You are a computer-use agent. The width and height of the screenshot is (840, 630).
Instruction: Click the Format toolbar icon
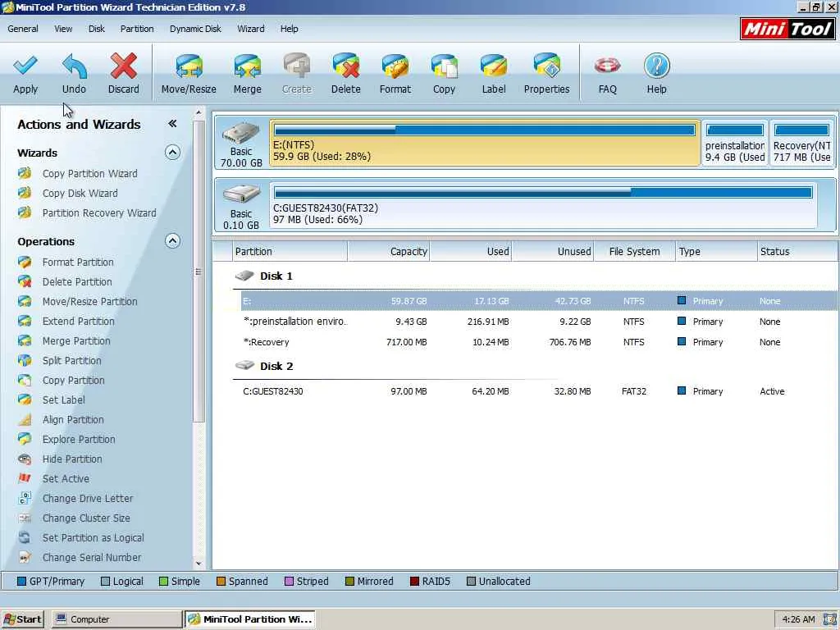[x=395, y=66]
